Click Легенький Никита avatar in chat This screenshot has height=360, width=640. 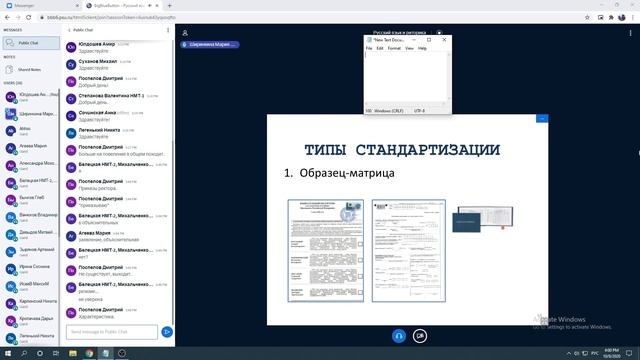coord(71,133)
